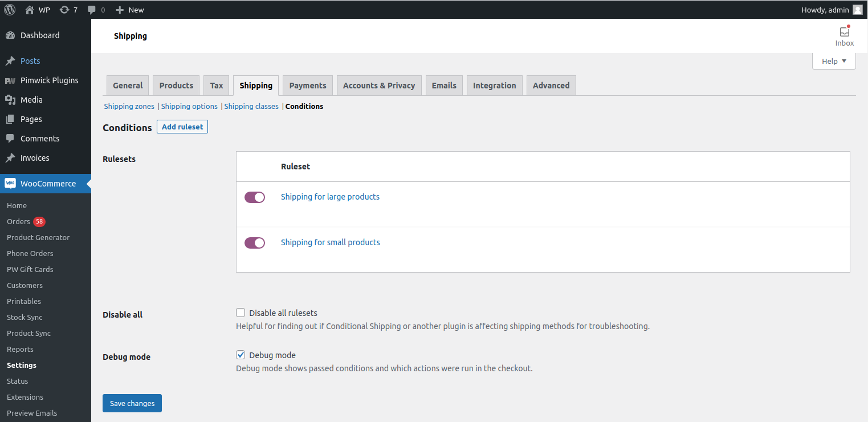The image size is (868, 422).
Task: Select the Conditions subsection link
Action: (x=304, y=106)
